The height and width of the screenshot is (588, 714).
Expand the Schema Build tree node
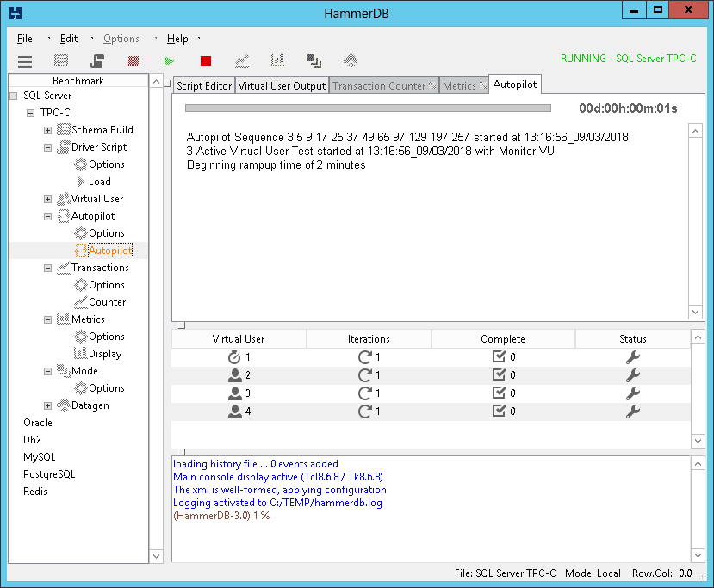point(48,130)
